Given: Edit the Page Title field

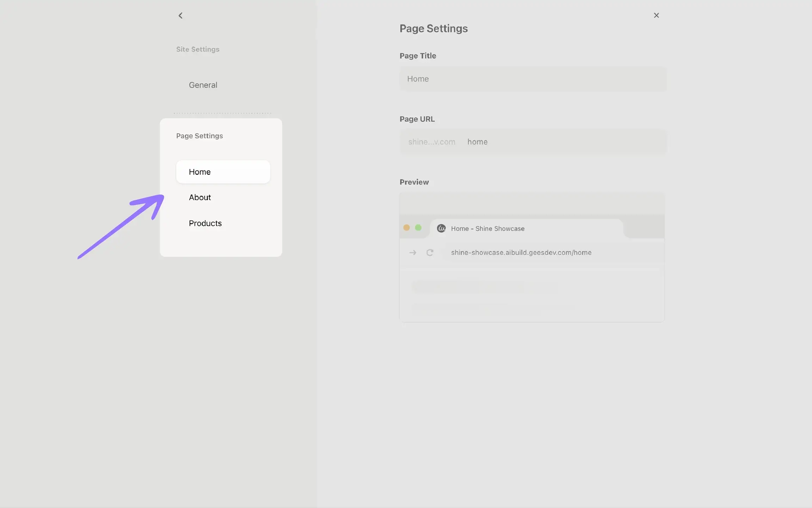Looking at the screenshot, I should click(533, 79).
